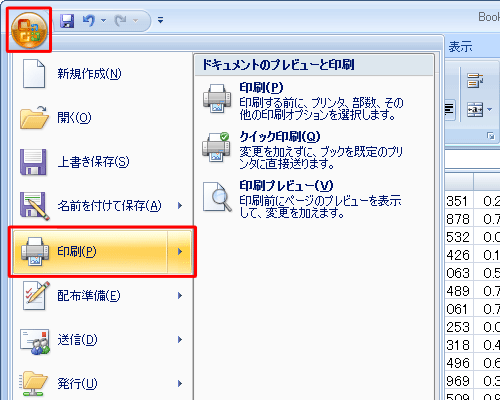The width and height of the screenshot is (500, 400).
Task: Click the round Office button
Action: (x=29, y=30)
